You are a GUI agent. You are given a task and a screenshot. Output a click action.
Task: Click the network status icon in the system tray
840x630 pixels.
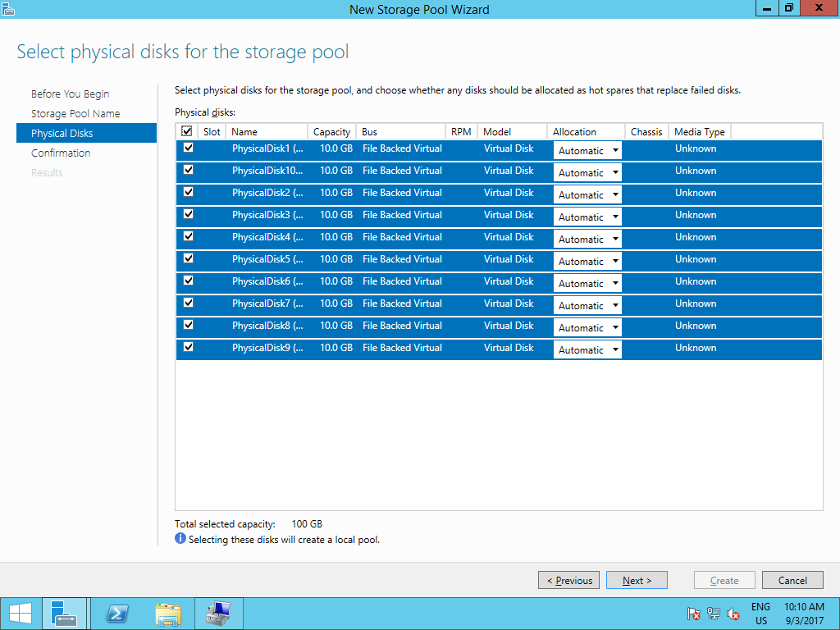714,613
